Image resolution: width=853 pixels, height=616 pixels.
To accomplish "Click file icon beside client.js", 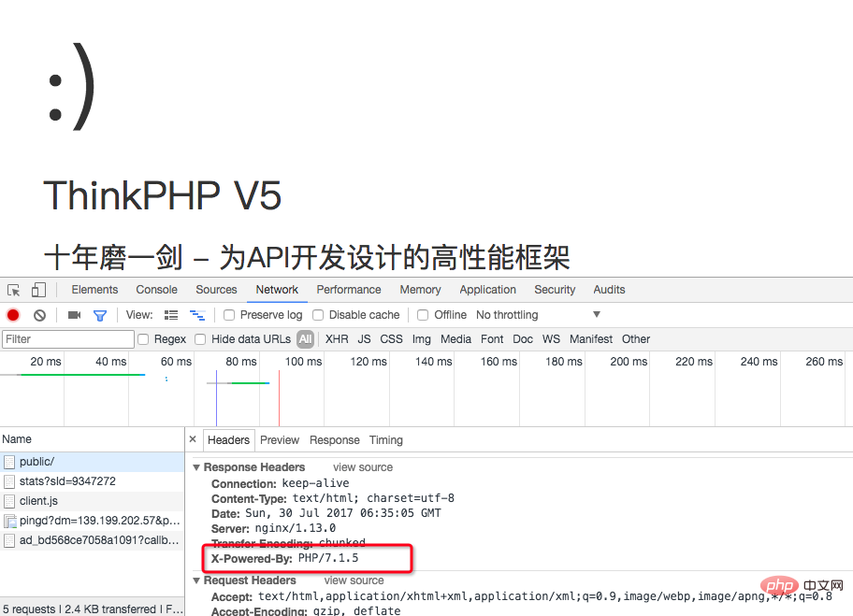I will coord(9,501).
